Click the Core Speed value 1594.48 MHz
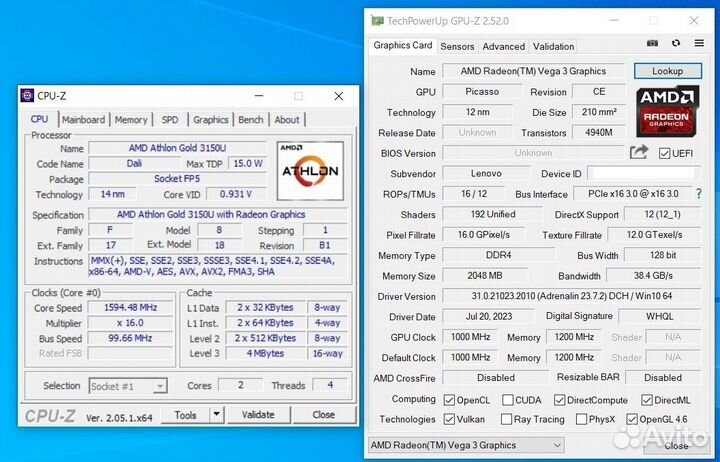Screen dimensions: 720x462 pyautogui.click(x=130, y=307)
